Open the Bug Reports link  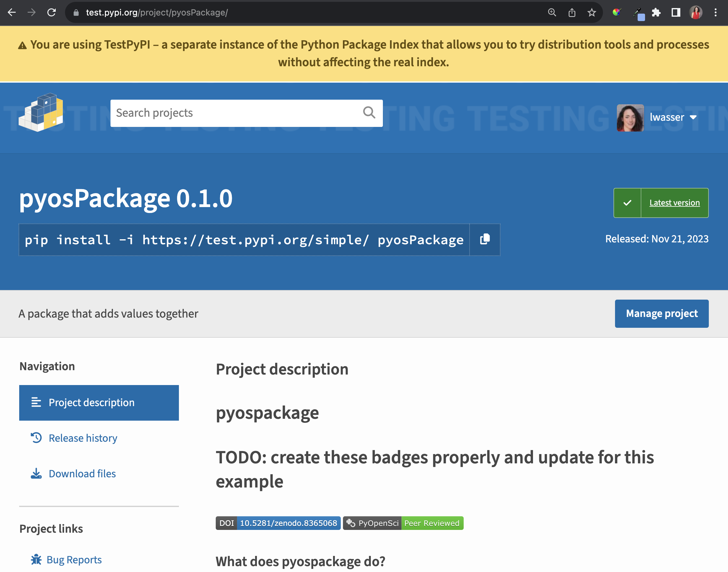pos(74,560)
